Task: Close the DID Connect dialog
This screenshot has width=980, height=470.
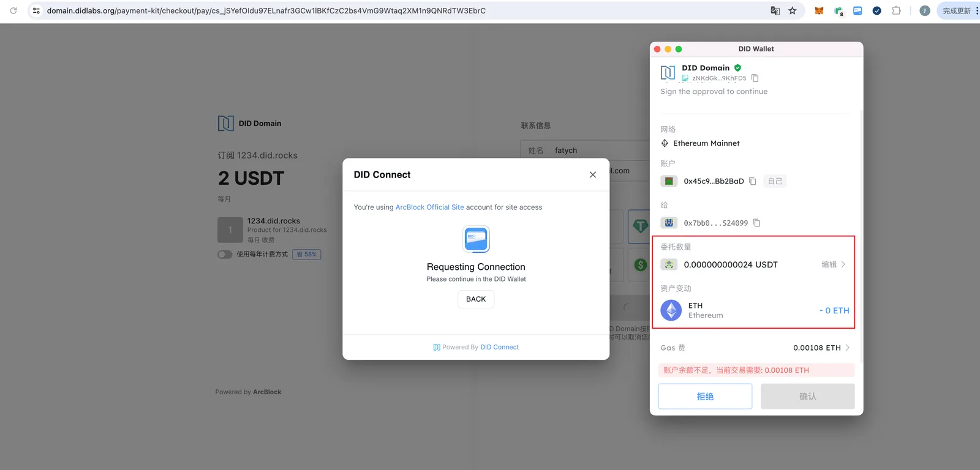Action: pyautogui.click(x=593, y=174)
